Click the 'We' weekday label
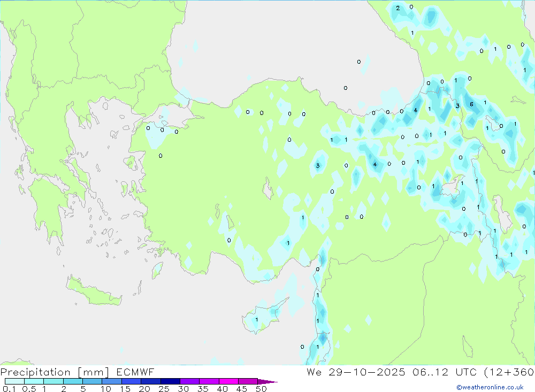This screenshot has height=392, width=535. click(x=314, y=372)
